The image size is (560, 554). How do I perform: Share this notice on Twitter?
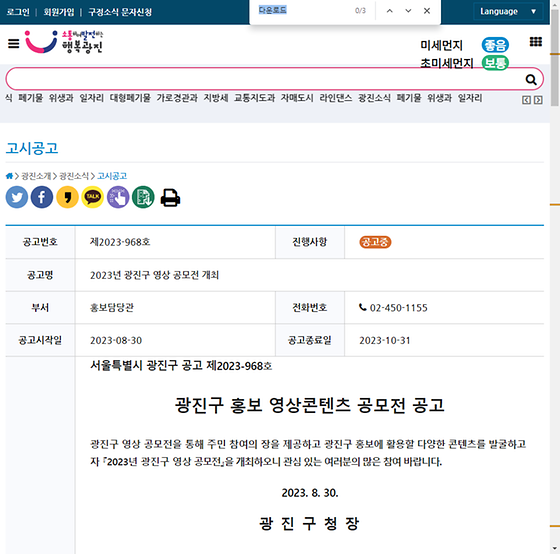click(17, 197)
